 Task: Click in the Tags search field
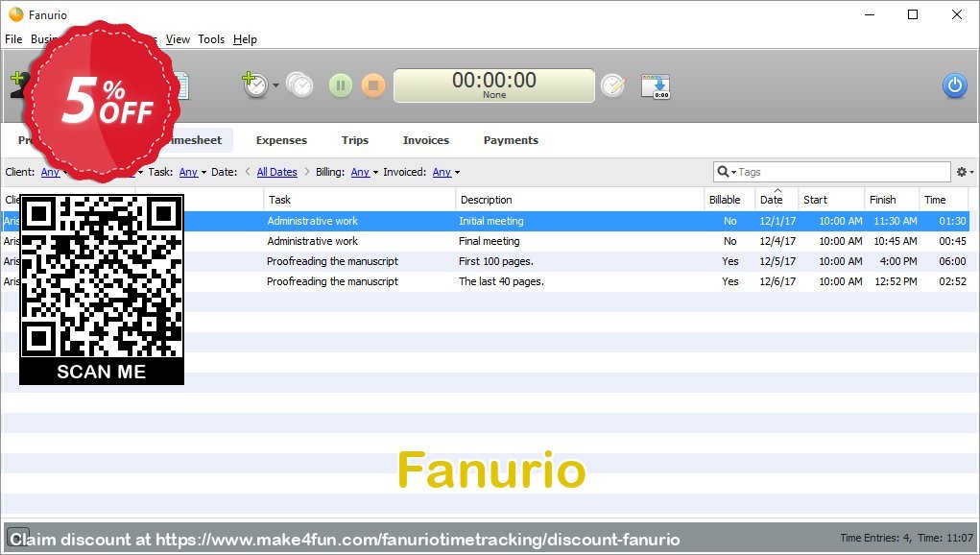click(x=844, y=172)
